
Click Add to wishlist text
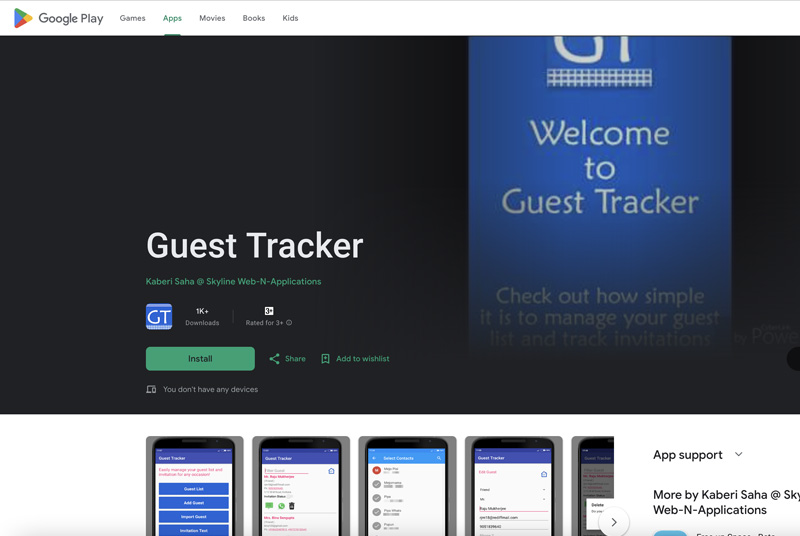coord(362,359)
